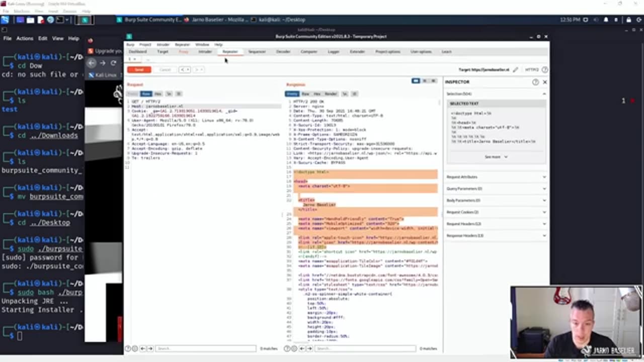Switch to the Logger tab
The height and width of the screenshot is (362, 644).
point(334,52)
